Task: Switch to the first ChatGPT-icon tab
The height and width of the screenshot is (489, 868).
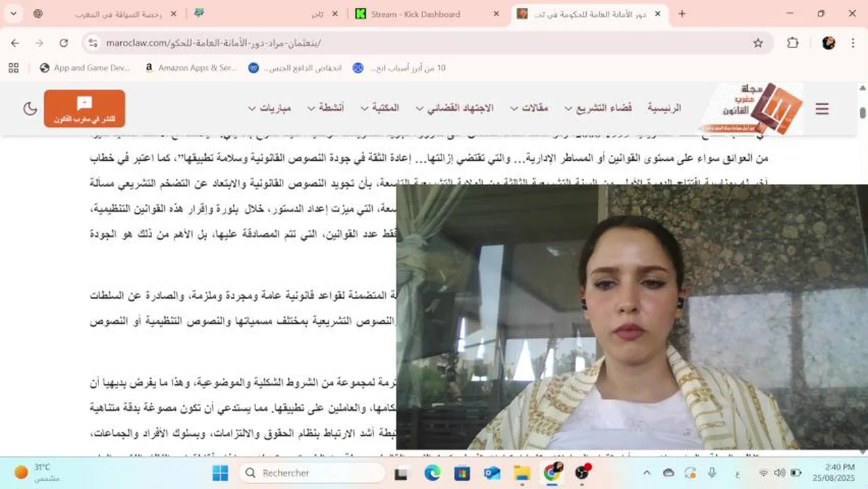Action: tap(38, 14)
